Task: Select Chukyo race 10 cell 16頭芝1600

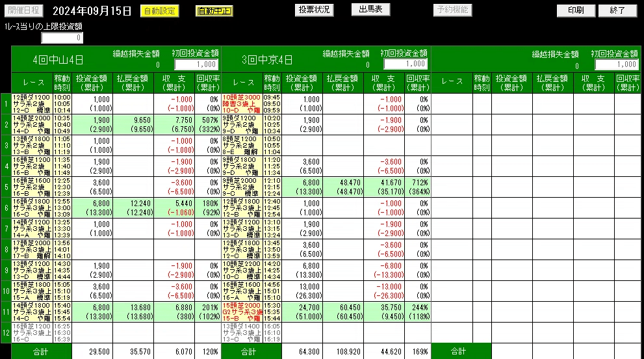Action: pos(242,291)
